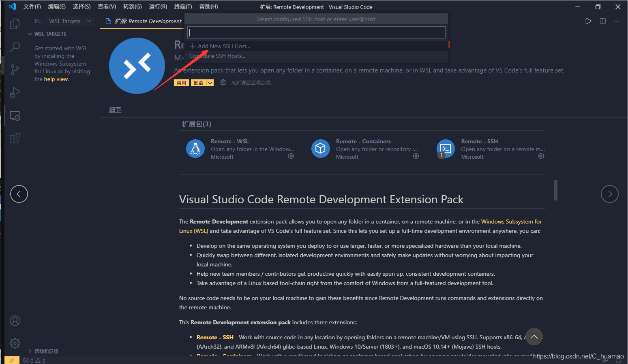Screen dimensions: 628x364
Task: Open the dropdown arrow next to 卸载
Action: click(x=210, y=83)
